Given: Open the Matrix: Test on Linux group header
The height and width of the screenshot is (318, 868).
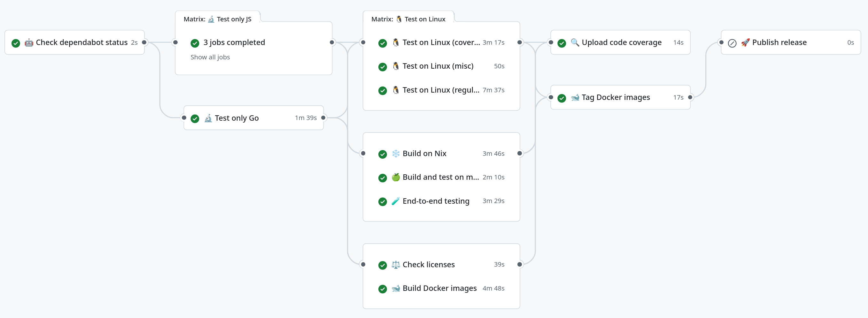Looking at the screenshot, I should [408, 19].
